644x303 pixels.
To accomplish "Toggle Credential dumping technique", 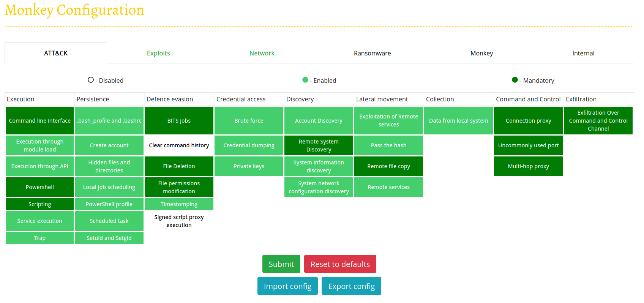I will click(x=249, y=145).
